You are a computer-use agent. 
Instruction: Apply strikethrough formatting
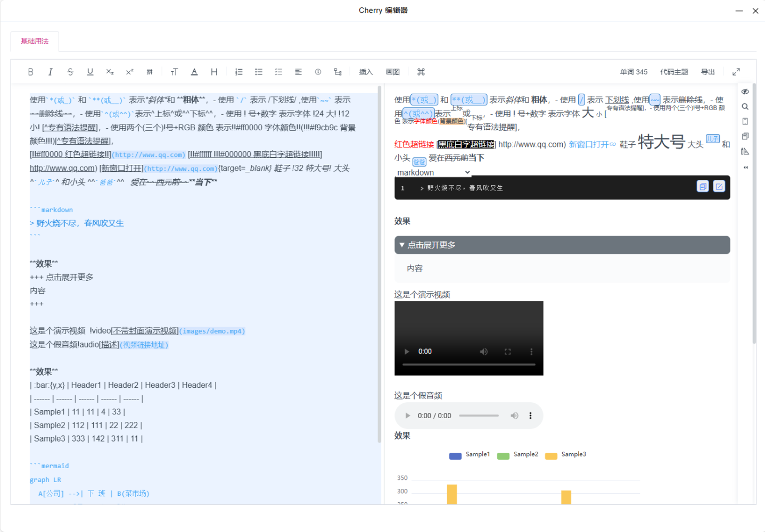(x=70, y=71)
